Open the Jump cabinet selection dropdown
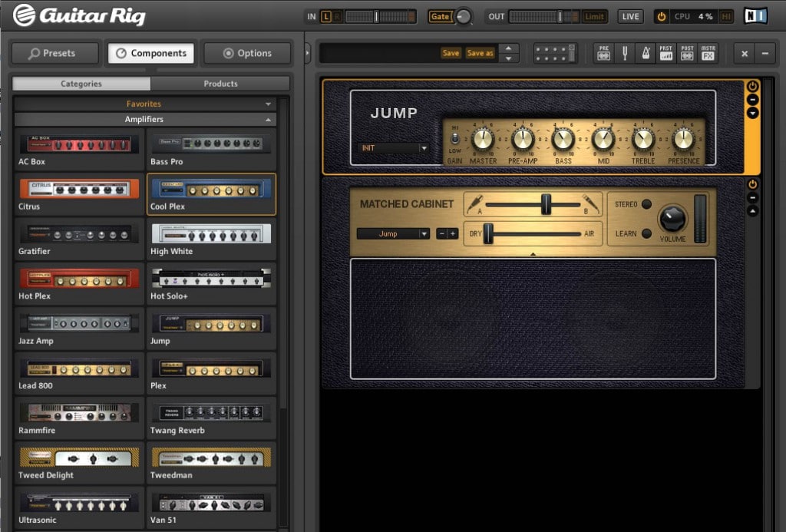This screenshot has width=786, height=532. [x=393, y=233]
